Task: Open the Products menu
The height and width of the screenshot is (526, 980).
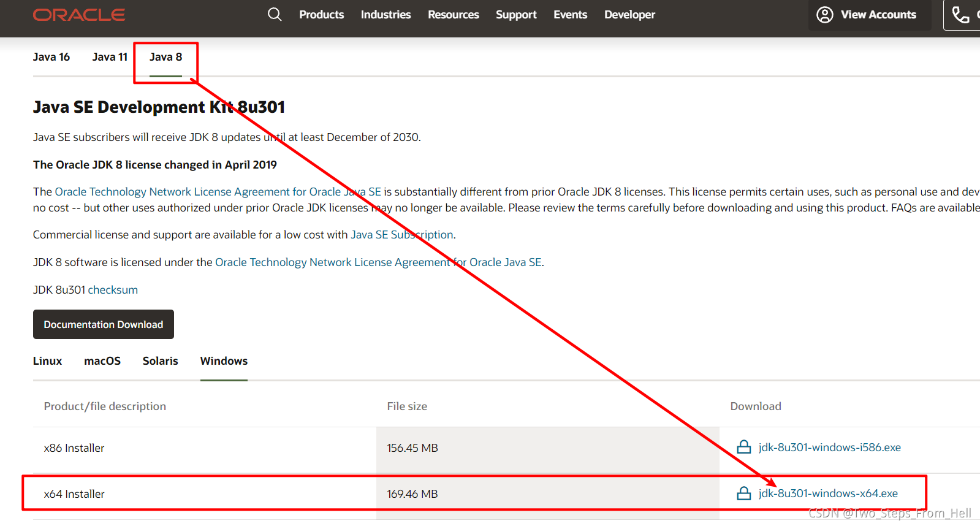Action: 321,15
